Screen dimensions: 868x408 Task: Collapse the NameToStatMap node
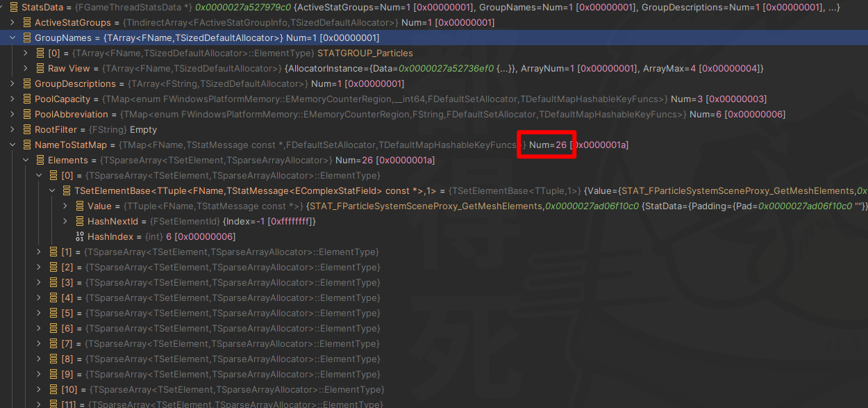pyautogui.click(x=12, y=145)
